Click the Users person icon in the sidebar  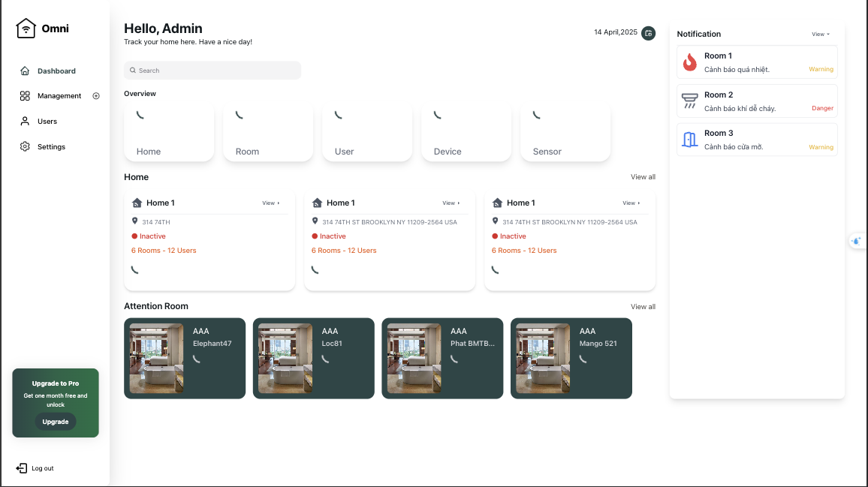coord(25,122)
